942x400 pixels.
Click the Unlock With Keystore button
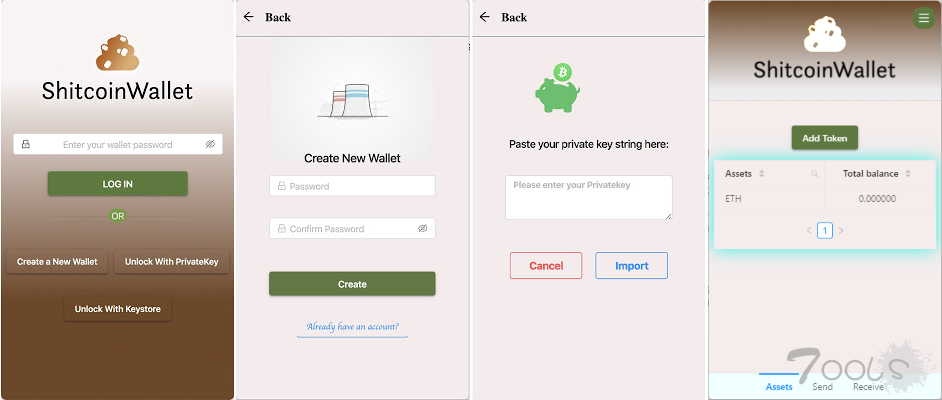118,309
